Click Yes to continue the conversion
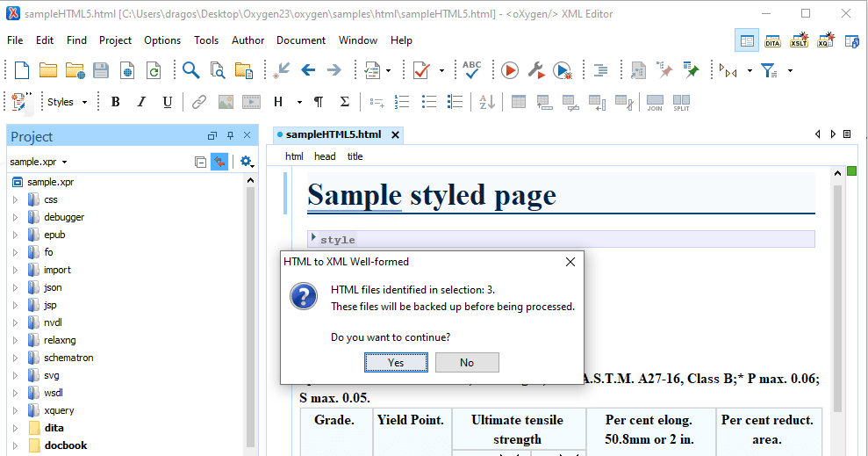This screenshot has width=868, height=456. click(396, 362)
